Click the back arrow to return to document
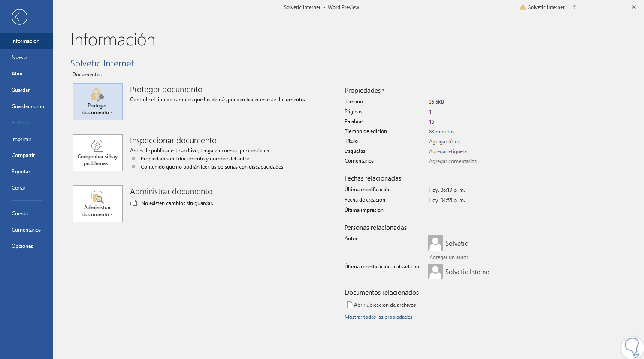Viewport: 644px width, 359px height. 20,17
